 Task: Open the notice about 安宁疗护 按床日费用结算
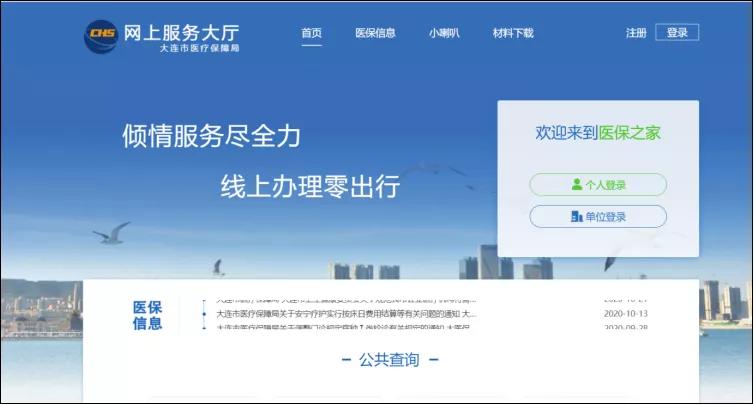346,314
